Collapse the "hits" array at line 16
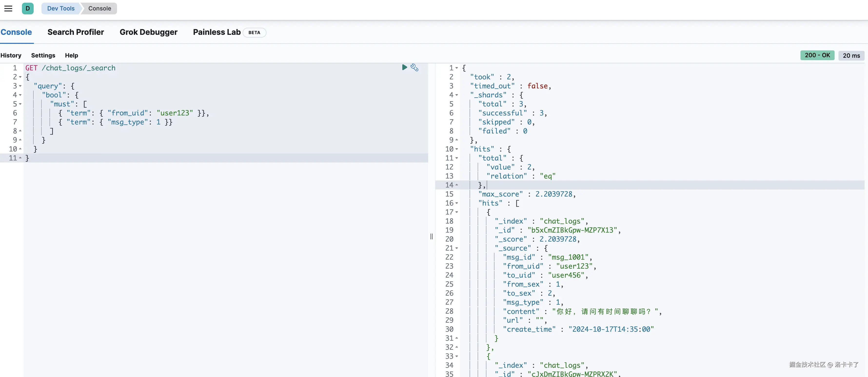This screenshot has width=868, height=377. point(457,203)
